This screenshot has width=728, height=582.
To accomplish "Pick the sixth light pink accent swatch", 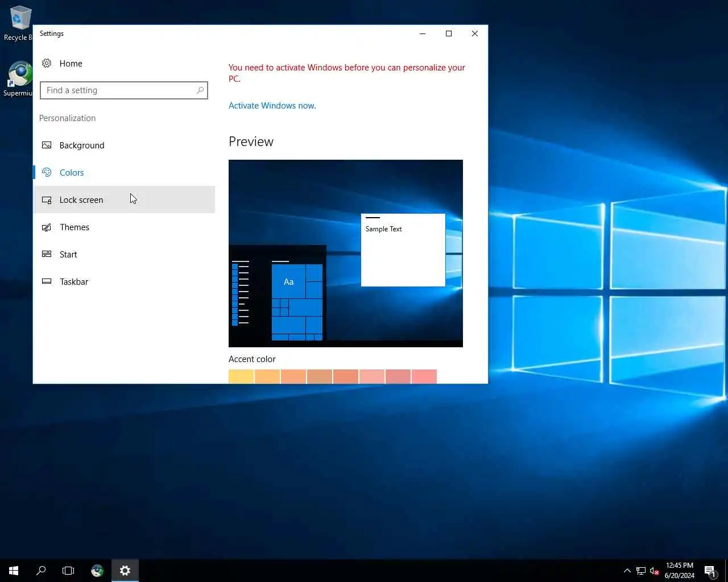I will [372, 377].
